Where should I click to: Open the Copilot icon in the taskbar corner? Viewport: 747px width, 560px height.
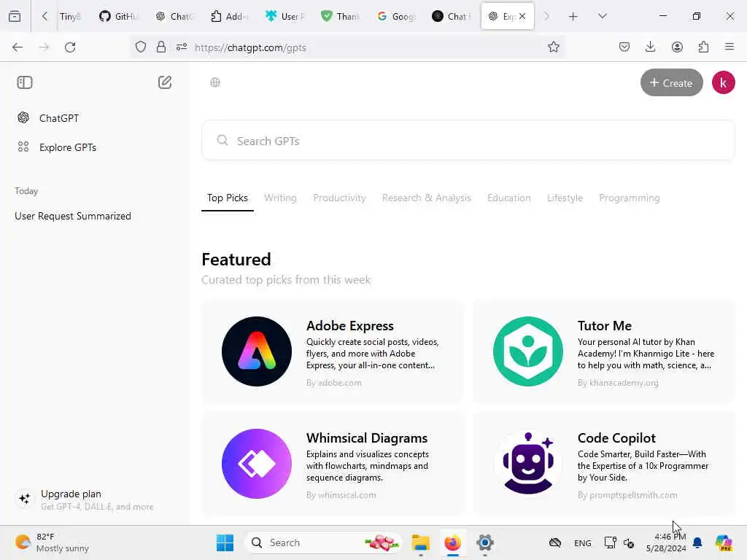point(723,542)
